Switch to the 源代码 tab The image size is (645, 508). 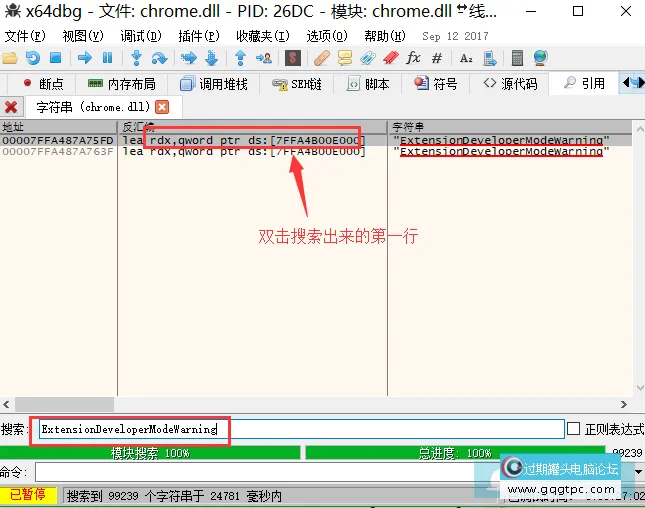pyautogui.click(x=510, y=84)
